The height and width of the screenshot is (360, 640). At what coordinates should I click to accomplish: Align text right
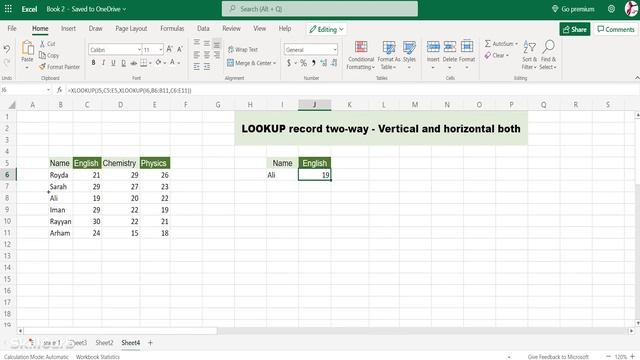point(216,55)
